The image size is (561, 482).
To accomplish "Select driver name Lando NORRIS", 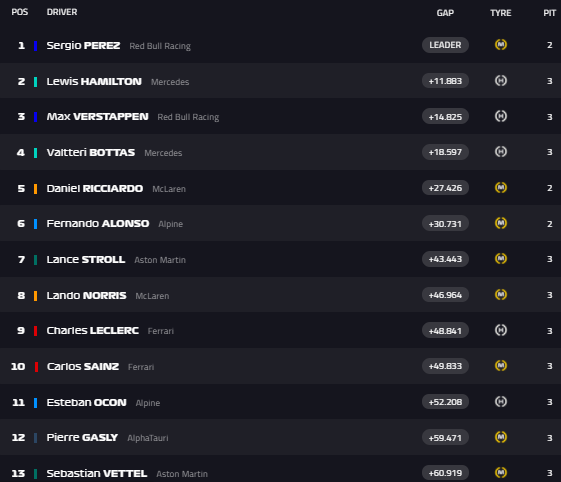I will (x=86, y=296).
